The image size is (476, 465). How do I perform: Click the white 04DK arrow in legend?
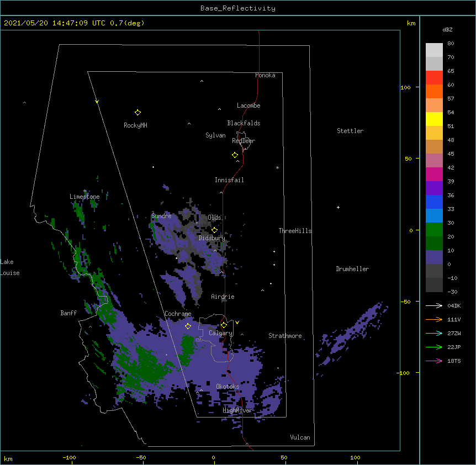[x=434, y=305]
